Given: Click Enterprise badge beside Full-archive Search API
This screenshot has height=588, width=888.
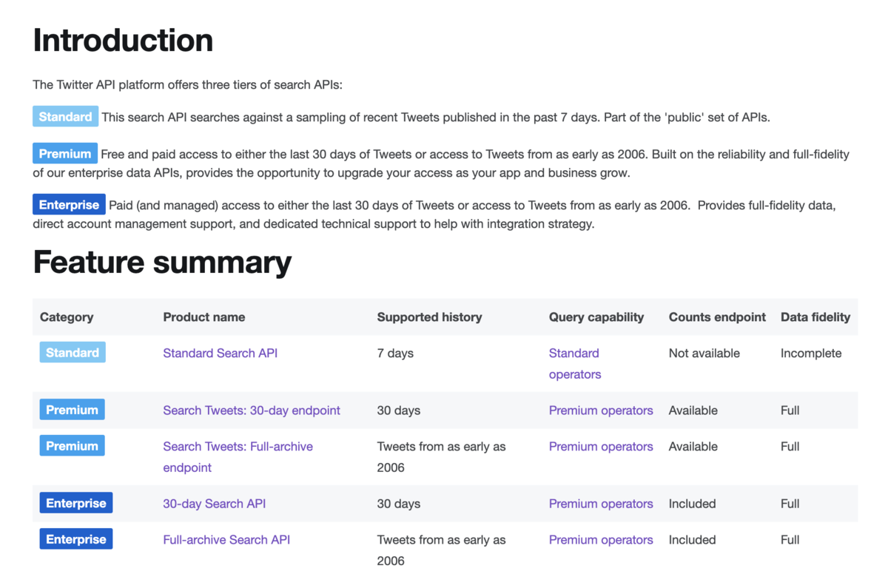Looking at the screenshot, I should click(x=76, y=538).
